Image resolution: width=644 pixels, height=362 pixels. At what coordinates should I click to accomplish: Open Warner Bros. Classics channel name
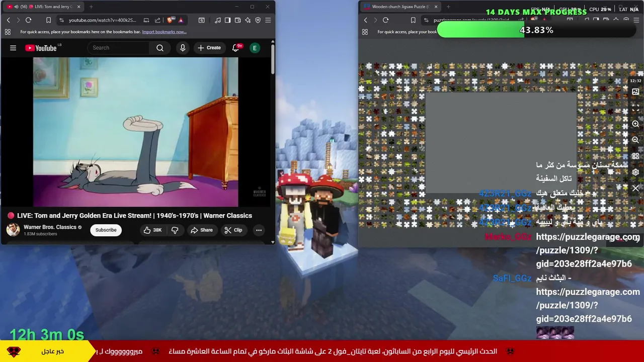click(50, 227)
